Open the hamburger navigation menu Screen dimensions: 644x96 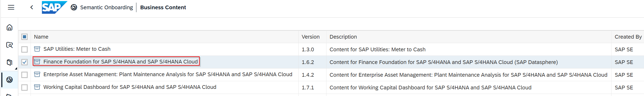[x=11, y=7]
